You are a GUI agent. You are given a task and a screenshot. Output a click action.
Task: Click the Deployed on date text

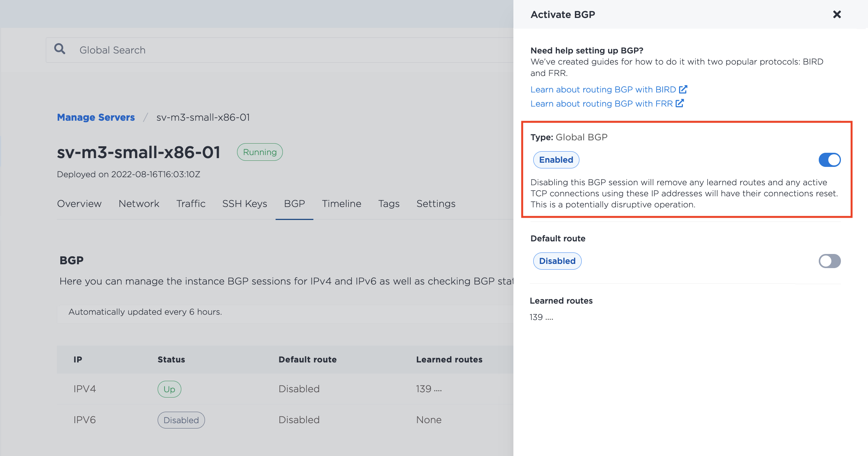pyautogui.click(x=129, y=174)
